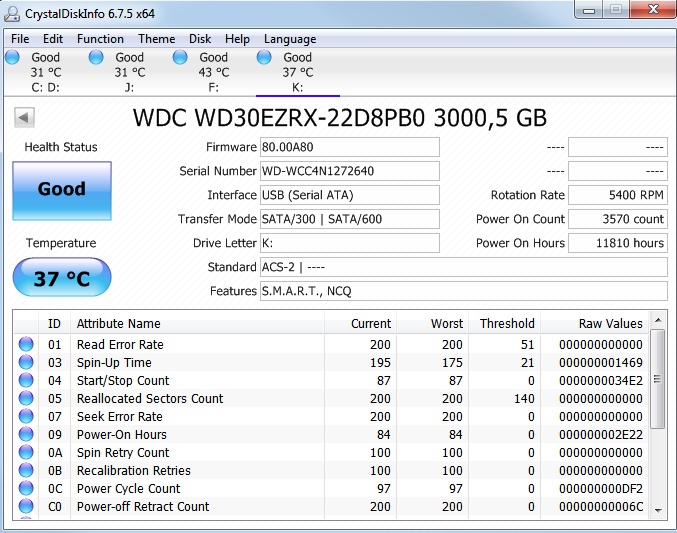
Task: Click the Drive Letter field K:
Action: (x=350, y=243)
